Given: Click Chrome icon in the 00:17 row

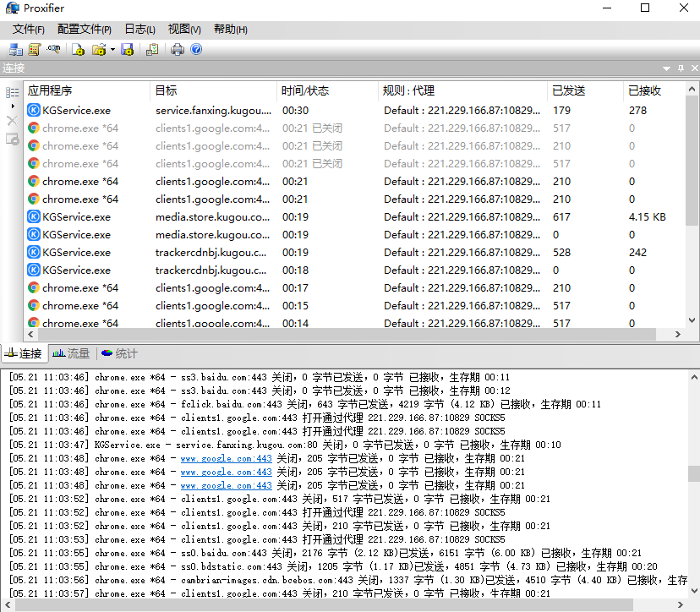Looking at the screenshot, I should click(x=34, y=288).
